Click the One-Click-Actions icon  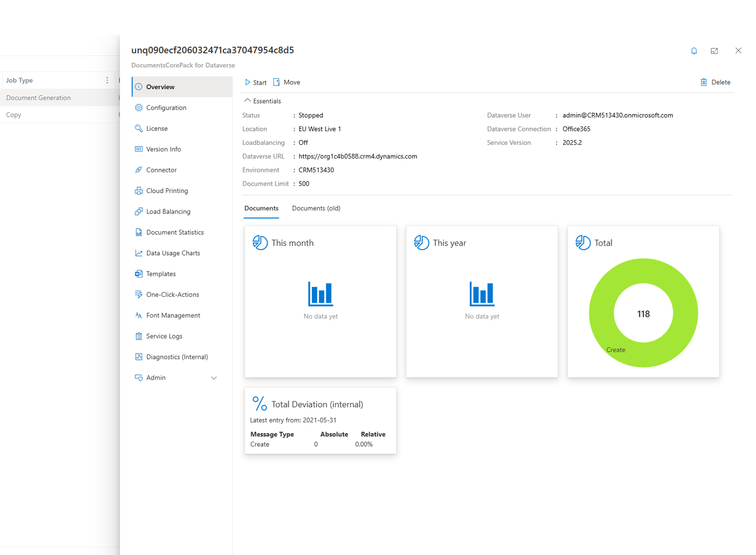click(x=138, y=295)
